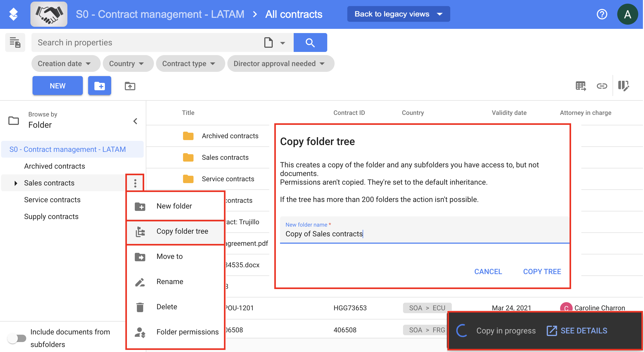Toggle the search panel list icon
This screenshot has height=352, width=644.
tap(15, 42)
